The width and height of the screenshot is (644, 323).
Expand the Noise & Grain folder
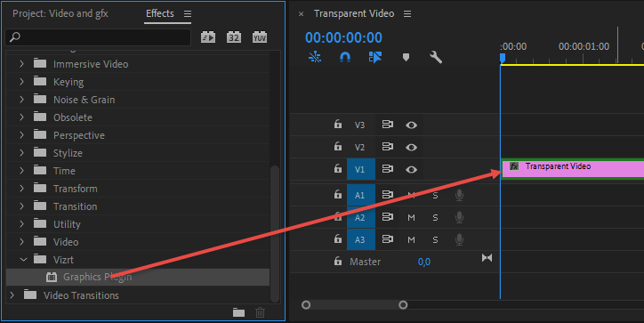21,100
